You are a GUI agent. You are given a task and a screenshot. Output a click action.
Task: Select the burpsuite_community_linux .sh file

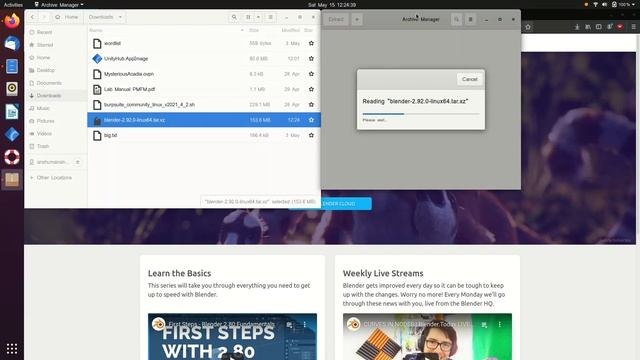tap(204, 104)
